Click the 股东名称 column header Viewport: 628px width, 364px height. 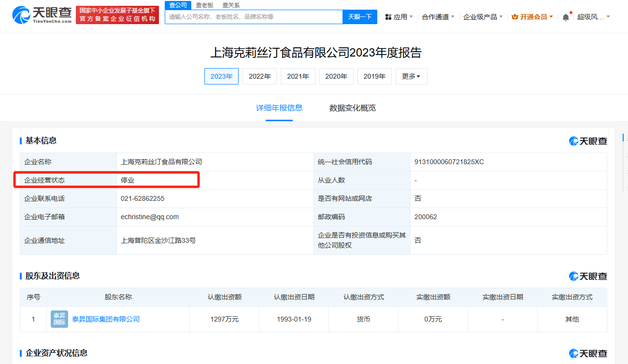tap(118, 297)
